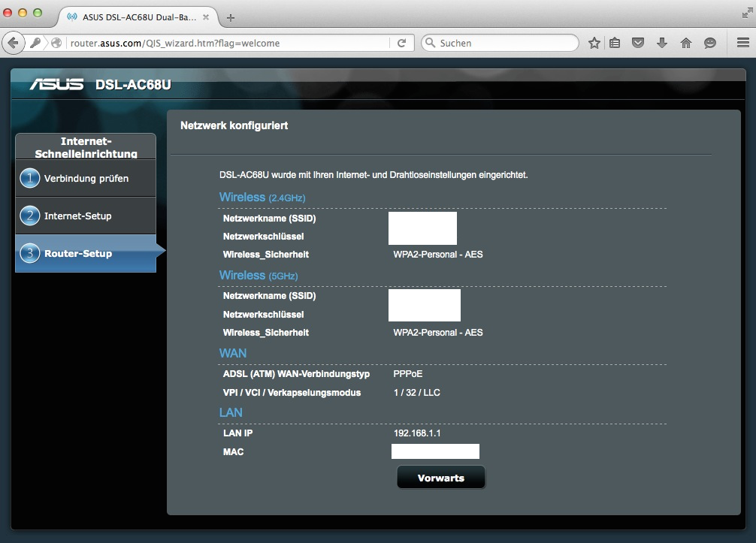This screenshot has height=543, width=756.
Task: Click ADSL (ATM) WAN-Verbindungstyp label
Action: point(297,374)
